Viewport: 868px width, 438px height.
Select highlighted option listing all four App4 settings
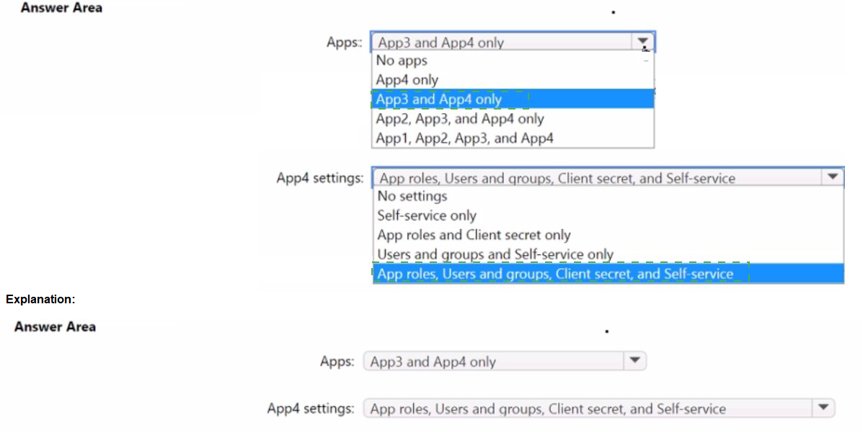pyautogui.click(x=555, y=274)
